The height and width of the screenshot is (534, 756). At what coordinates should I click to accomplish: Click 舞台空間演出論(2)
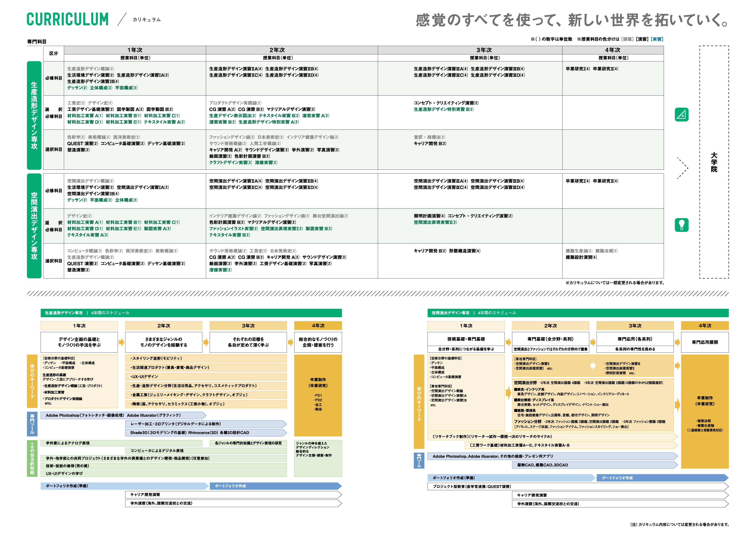pyautogui.click(x=330, y=216)
